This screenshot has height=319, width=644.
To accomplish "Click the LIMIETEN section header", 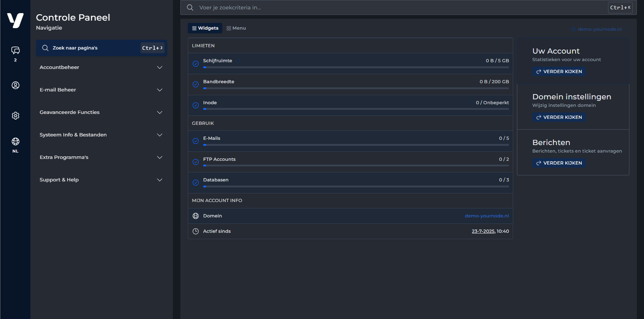I will (203, 46).
